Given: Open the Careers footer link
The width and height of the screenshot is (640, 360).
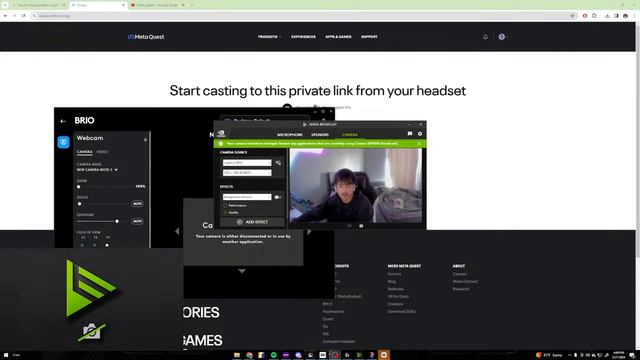Looking at the screenshot, I should (x=460, y=274).
